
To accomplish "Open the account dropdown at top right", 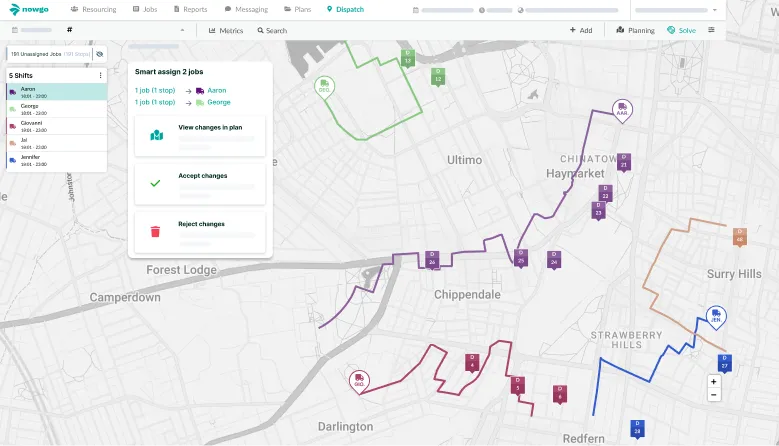I will pyautogui.click(x=715, y=9).
